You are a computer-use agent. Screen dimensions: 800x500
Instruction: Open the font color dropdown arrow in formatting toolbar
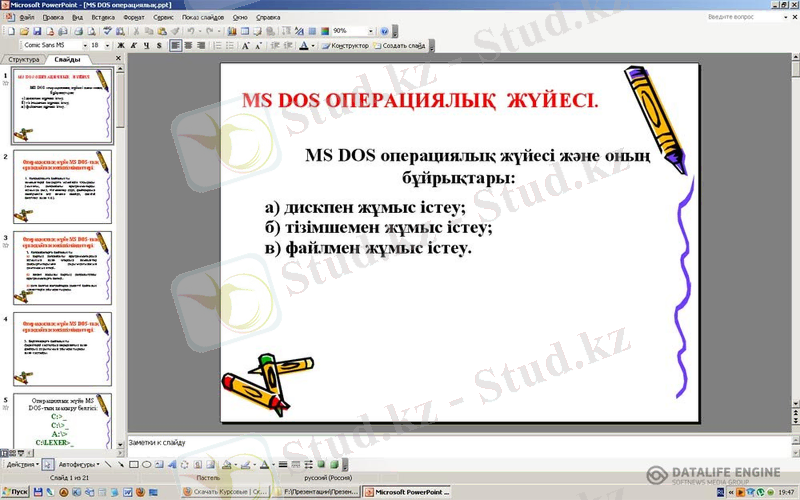(x=313, y=45)
